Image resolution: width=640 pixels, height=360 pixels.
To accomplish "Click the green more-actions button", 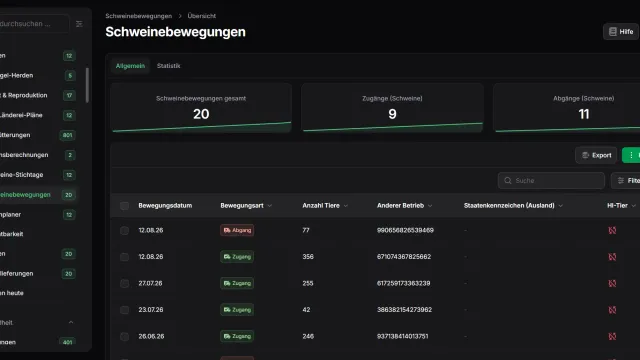I will tap(631, 155).
